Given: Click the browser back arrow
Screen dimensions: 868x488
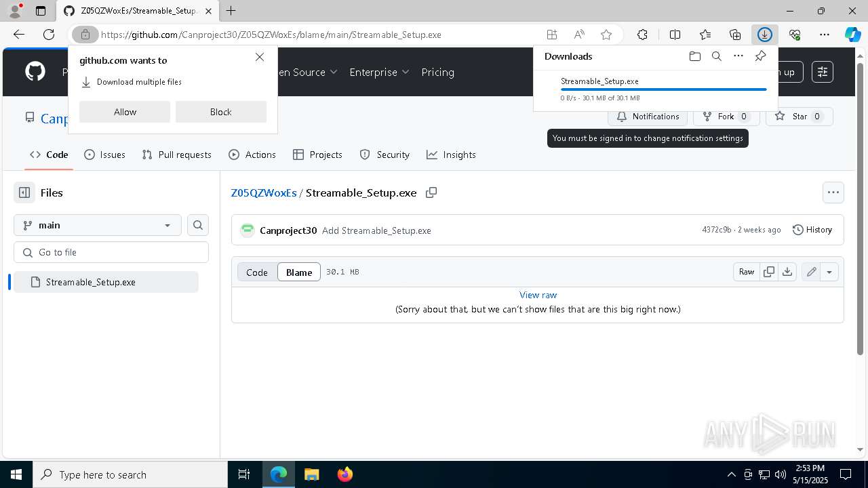Looking at the screenshot, I should [19, 35].
